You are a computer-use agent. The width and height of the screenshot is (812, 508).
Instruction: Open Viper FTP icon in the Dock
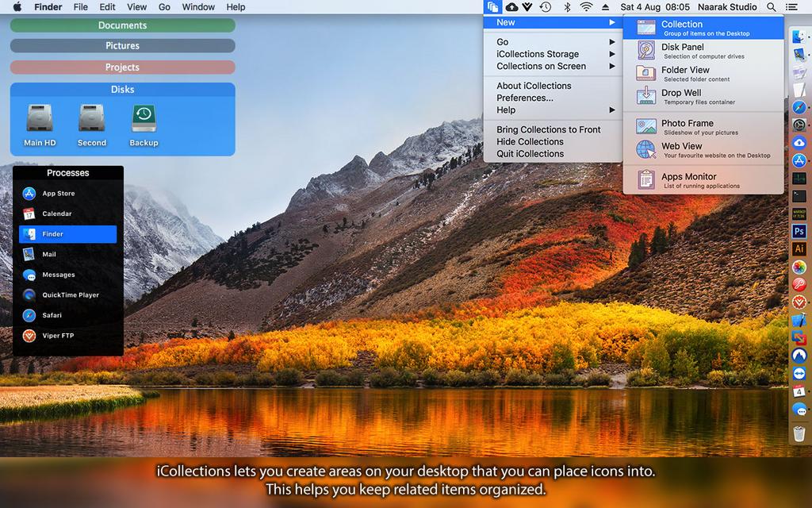click(x=799, y=302)
